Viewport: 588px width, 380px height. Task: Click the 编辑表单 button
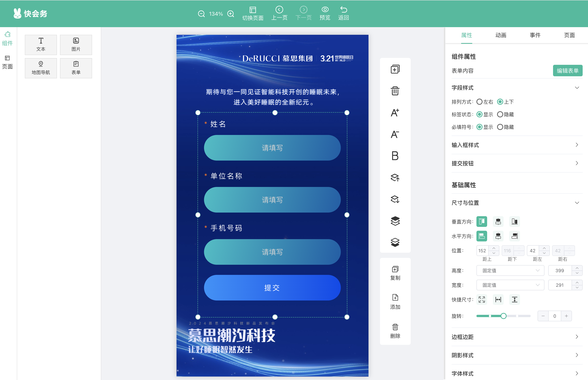coord(567,71)
